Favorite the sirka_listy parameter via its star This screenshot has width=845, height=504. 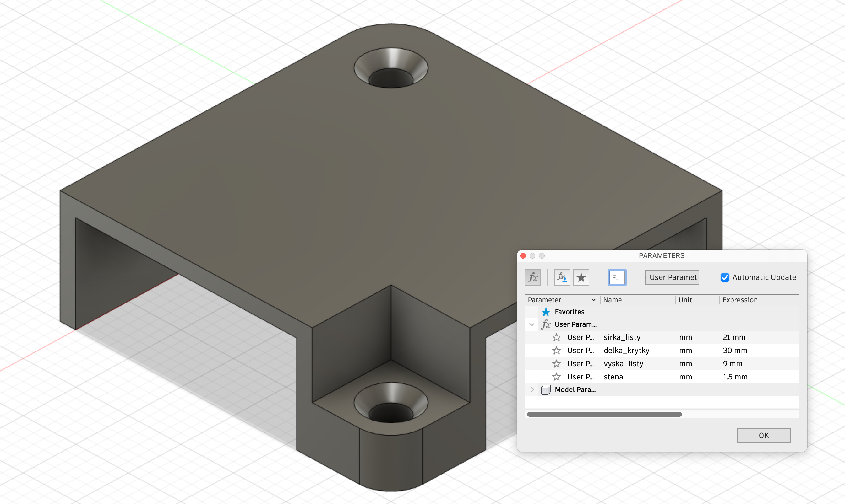coord(557,337)
